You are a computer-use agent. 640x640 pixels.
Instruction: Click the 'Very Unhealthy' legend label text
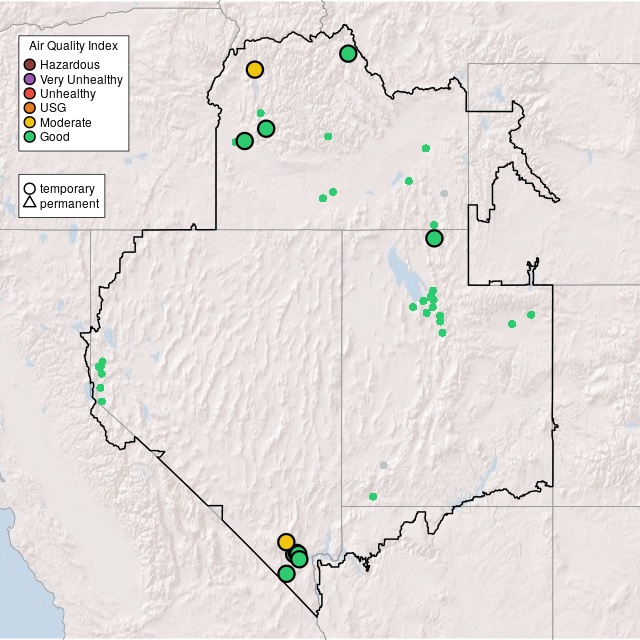[x=81, y=79]
